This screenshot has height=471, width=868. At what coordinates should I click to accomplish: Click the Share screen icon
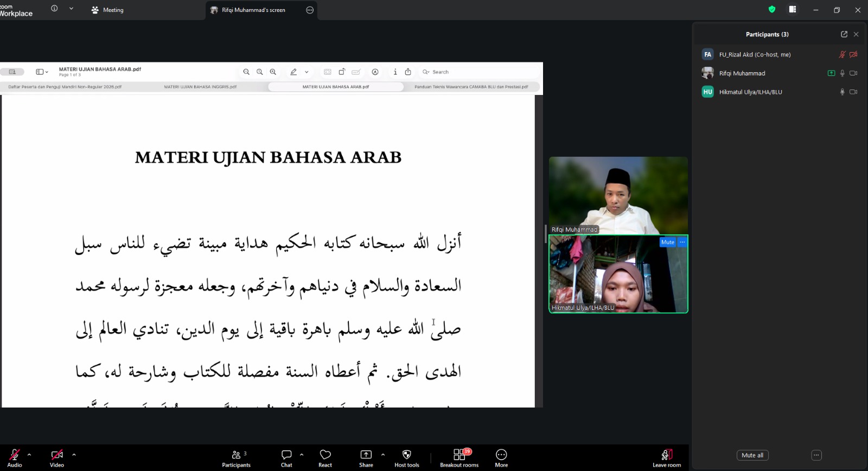[366, 455]
